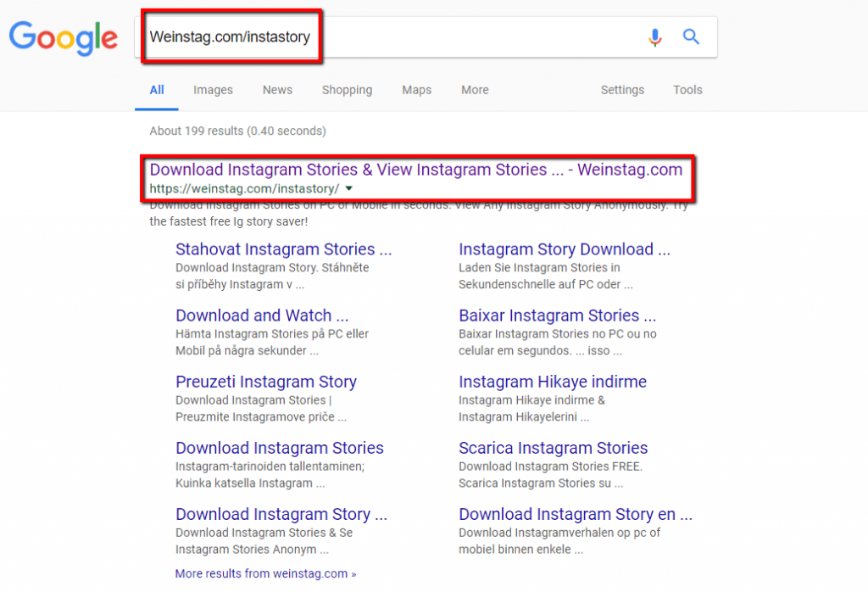Open the Stahovat Instagram Stories sitelink
The image size is (868, 592).
(283, 249)
